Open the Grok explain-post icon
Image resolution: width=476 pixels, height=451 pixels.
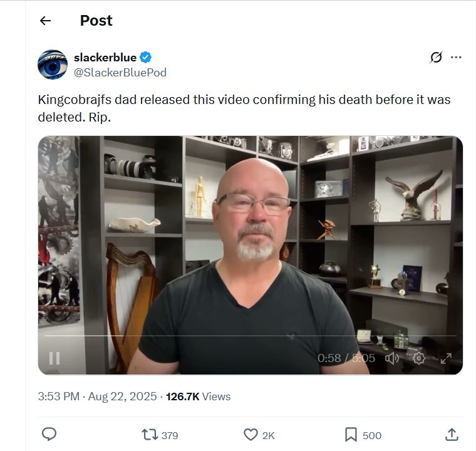(x=436, y=57)
